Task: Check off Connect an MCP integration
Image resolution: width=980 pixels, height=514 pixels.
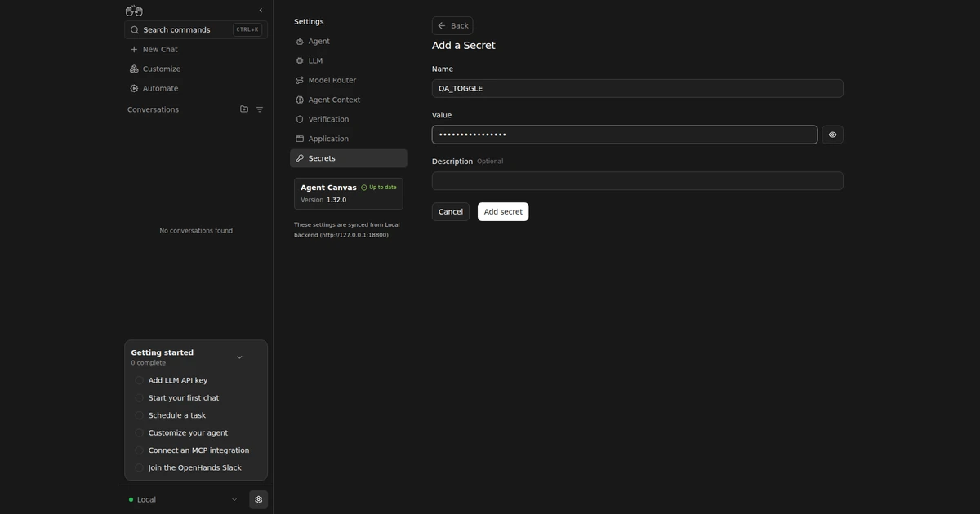Action: click(140, 450)
